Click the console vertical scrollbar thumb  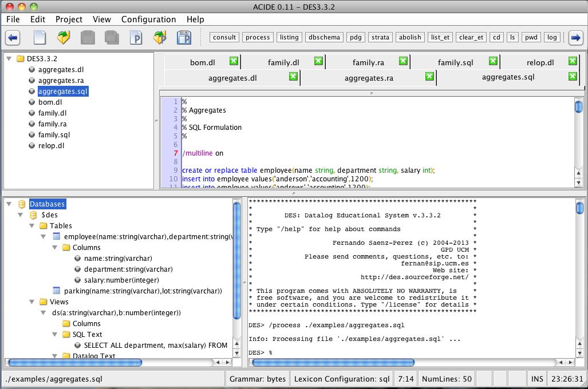click(579, 208)
